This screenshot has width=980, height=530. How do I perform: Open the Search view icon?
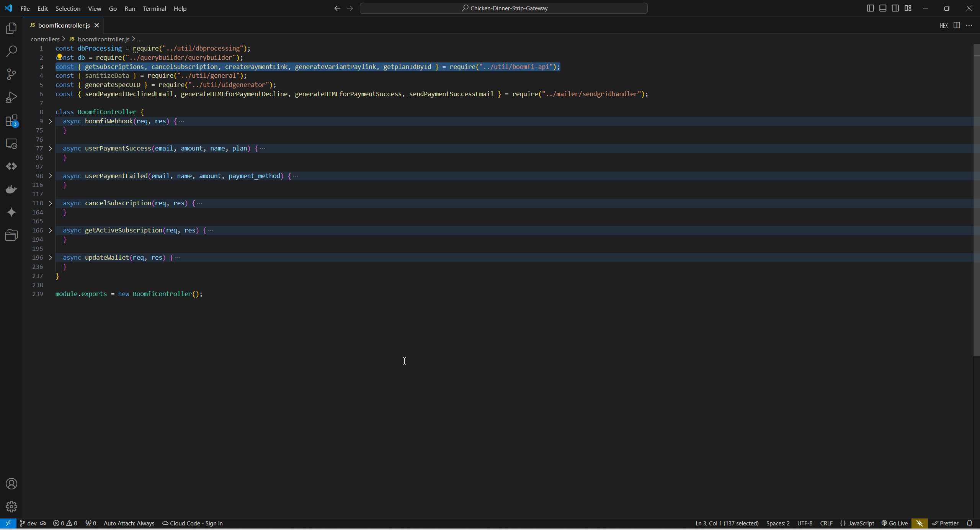point(11,51)
